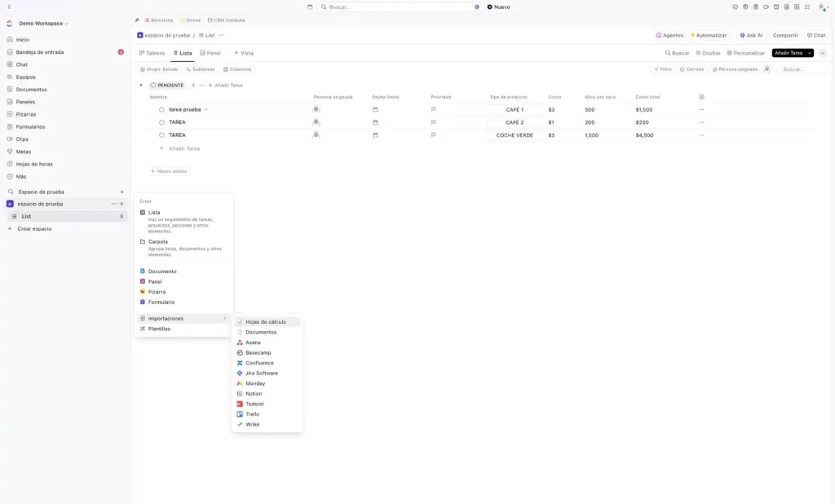
Task: Click the three-dots icon next to espacio de prueba
Action: [x=113, y=204]
